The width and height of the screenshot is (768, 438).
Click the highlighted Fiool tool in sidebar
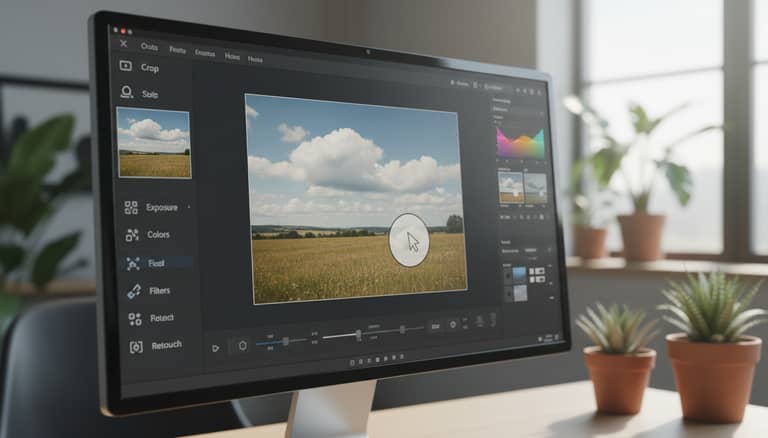point(157,263)
